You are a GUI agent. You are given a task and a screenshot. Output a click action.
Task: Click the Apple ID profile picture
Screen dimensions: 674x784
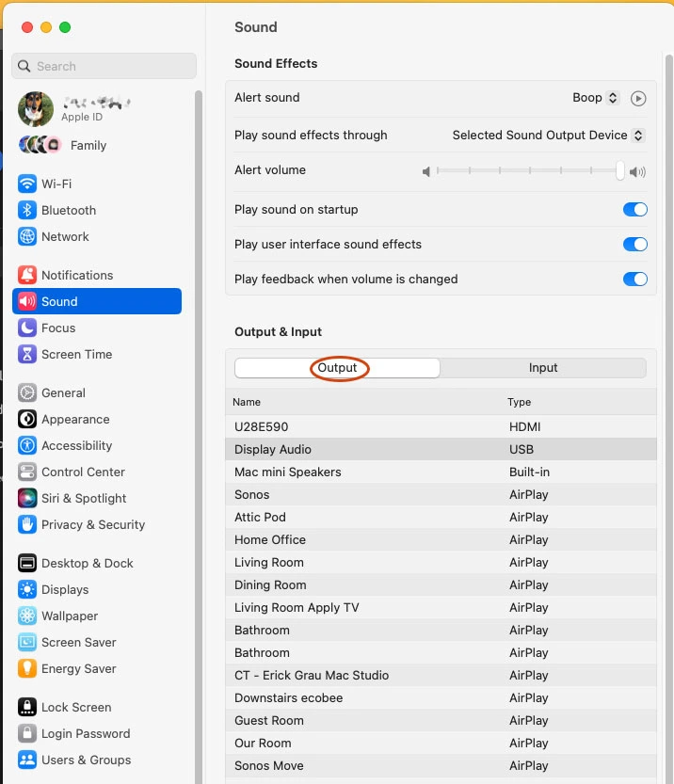36,109
